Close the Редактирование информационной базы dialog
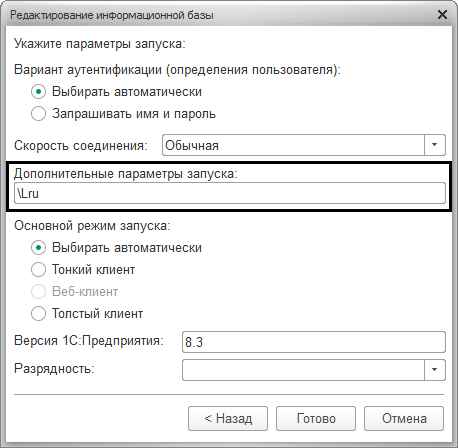Screen dimensions: 458x448 pos(442,15)
